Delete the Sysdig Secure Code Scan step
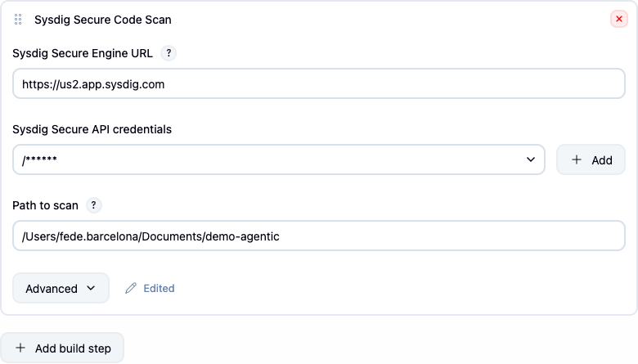638x364 pixels. [619, 19]
